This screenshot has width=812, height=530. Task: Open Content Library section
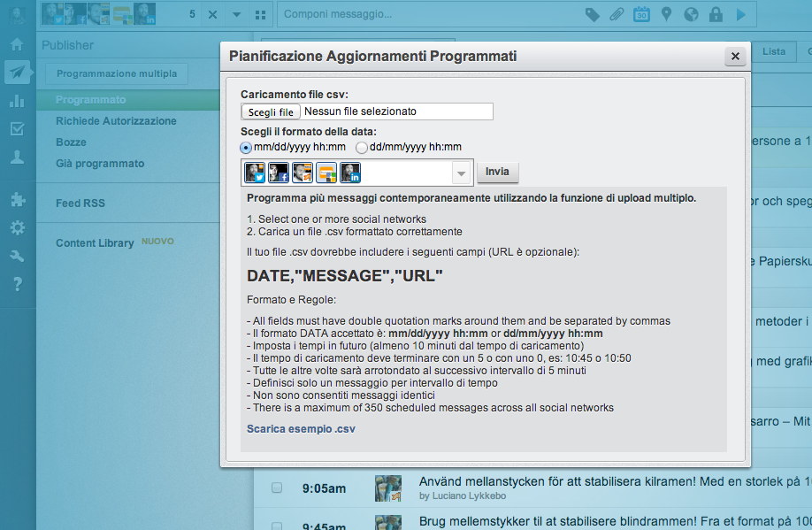[x=95, y=242]
